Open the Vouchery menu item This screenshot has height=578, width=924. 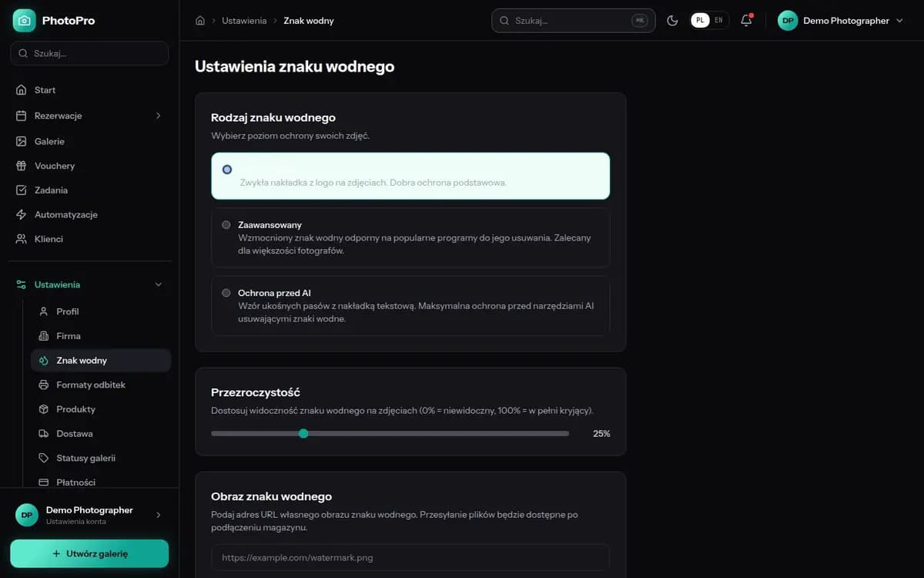click(x=89, y=166)
